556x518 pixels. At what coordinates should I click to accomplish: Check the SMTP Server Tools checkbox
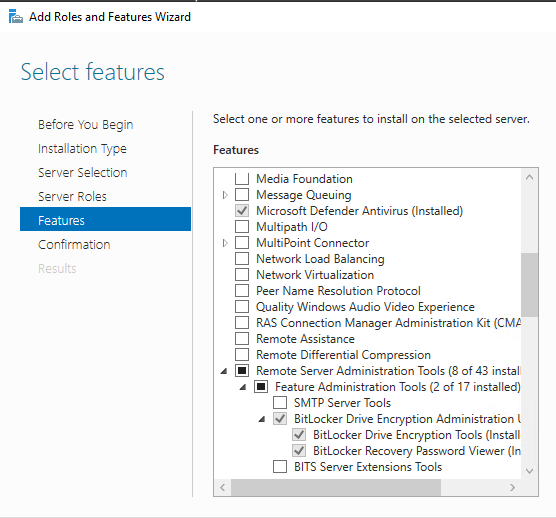pos(280,403)
